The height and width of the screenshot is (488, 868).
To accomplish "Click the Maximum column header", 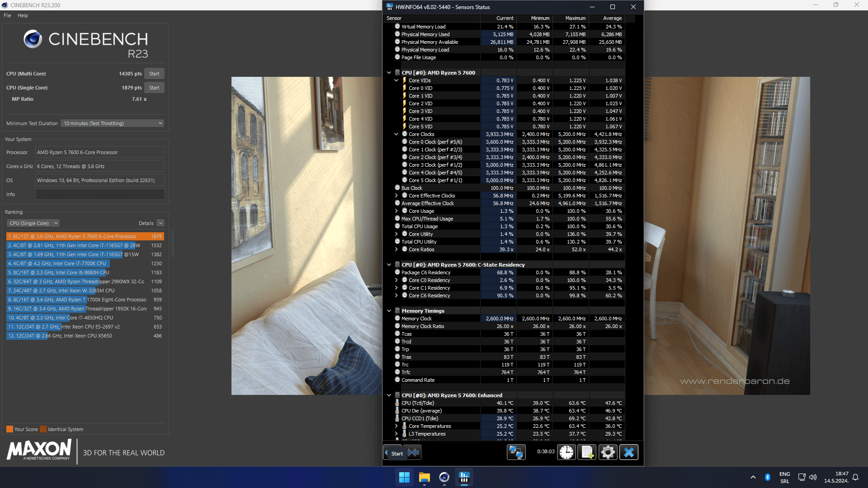I will [x=571, y=18].
